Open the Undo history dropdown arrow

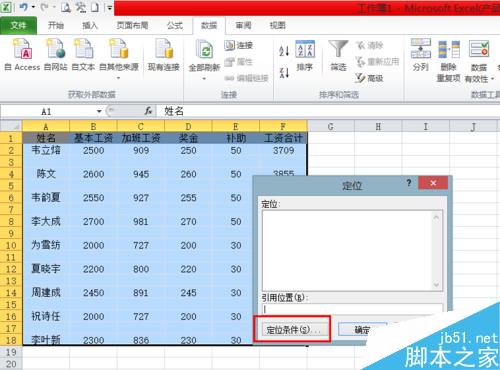pyautogui.click(x=33, y=7)
